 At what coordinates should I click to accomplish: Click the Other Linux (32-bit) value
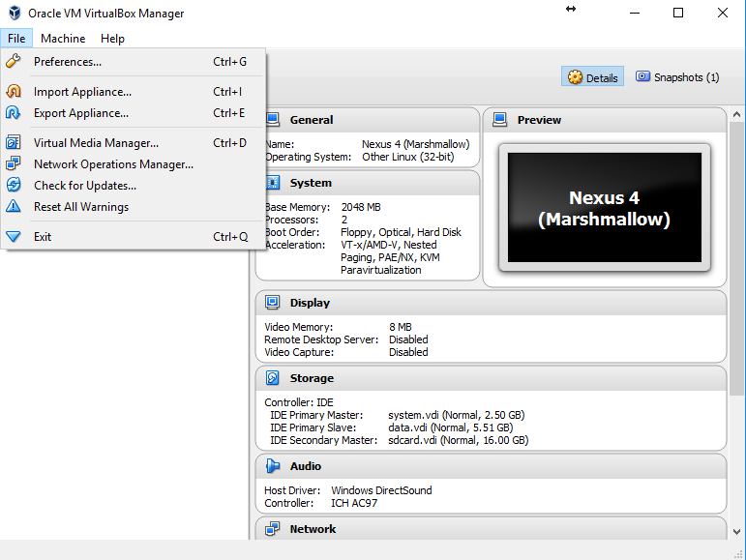coord(407,157)
